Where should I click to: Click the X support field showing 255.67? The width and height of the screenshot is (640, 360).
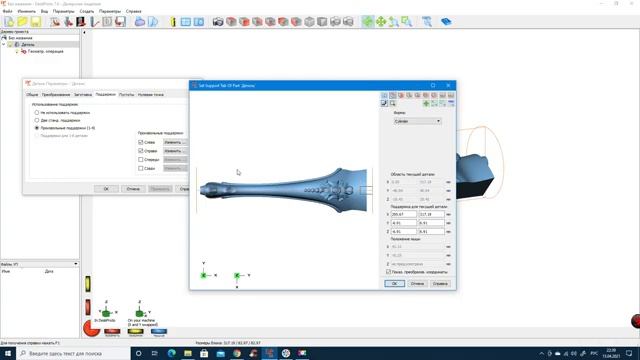pyautogui.click(x=404, y=214)
